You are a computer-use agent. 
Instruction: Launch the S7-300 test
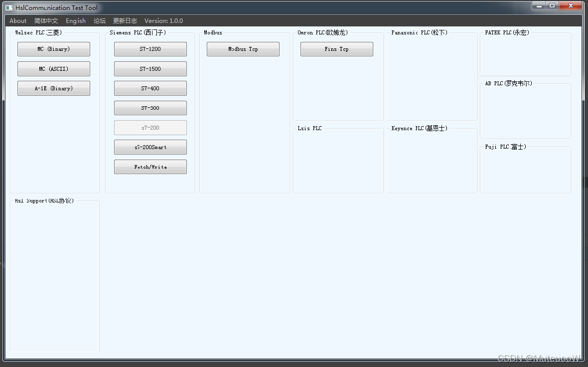click(150, 108)
